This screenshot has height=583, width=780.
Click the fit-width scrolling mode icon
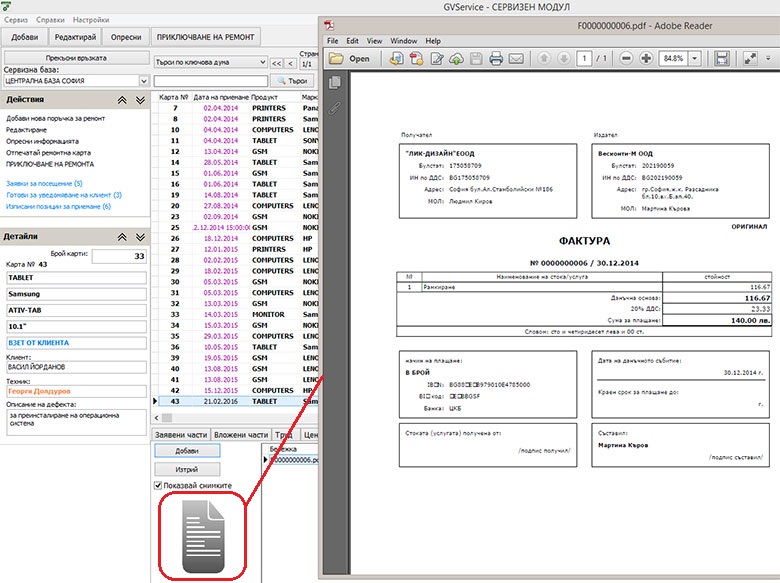pos(721,58)
